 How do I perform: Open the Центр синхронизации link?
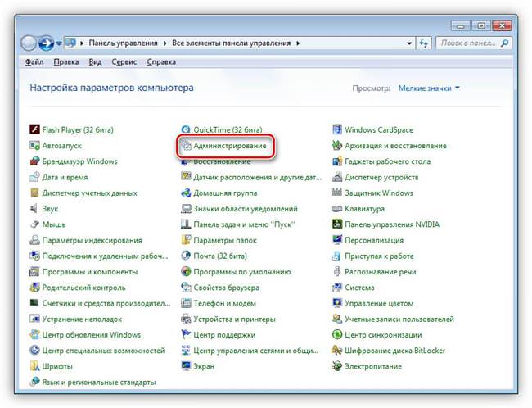point(383,335)
